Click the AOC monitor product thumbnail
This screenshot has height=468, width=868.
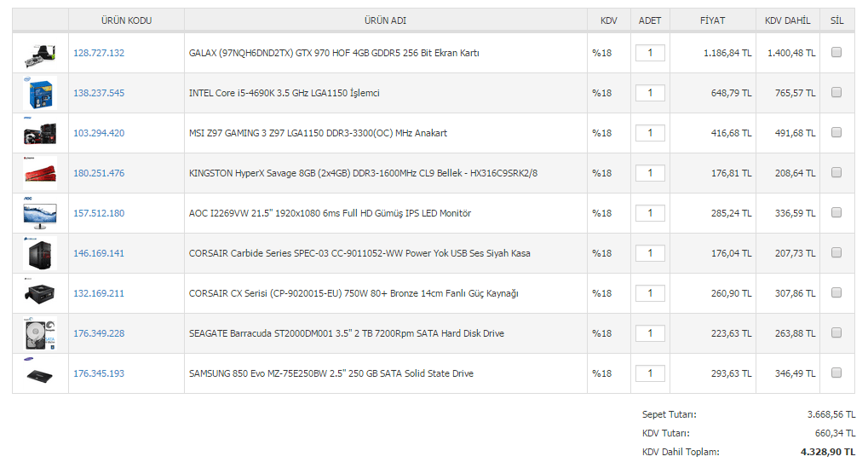(40, 213)
